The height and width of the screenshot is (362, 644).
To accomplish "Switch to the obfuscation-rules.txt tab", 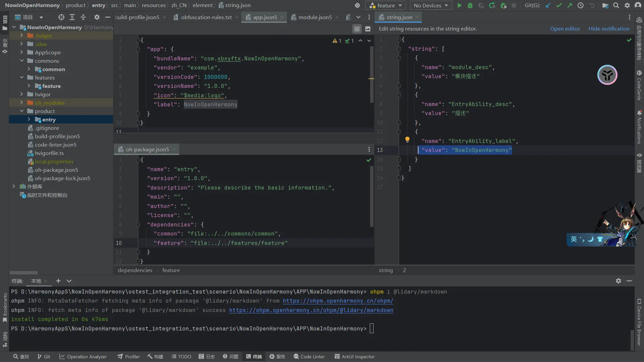I will (206, 17).
